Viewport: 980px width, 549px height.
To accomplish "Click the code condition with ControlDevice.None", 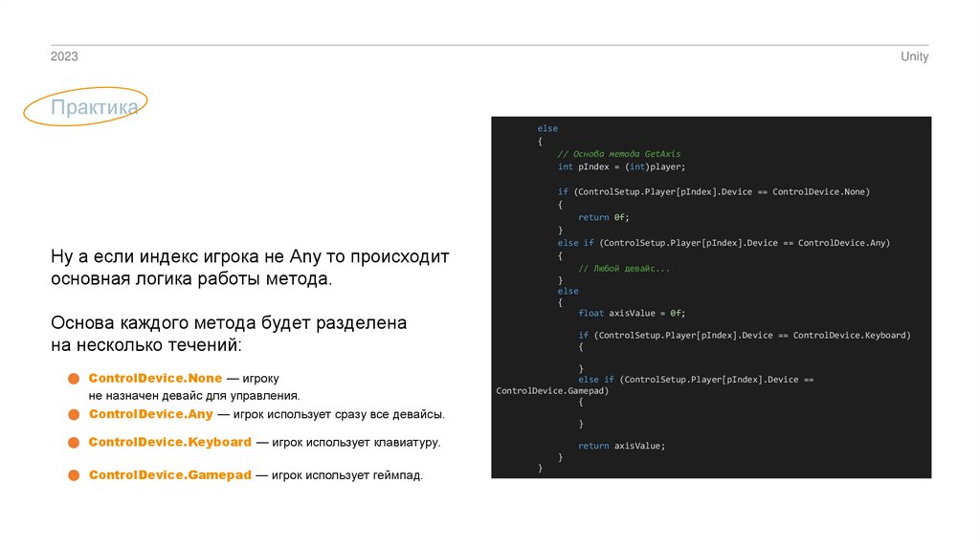I will point(714,191).
